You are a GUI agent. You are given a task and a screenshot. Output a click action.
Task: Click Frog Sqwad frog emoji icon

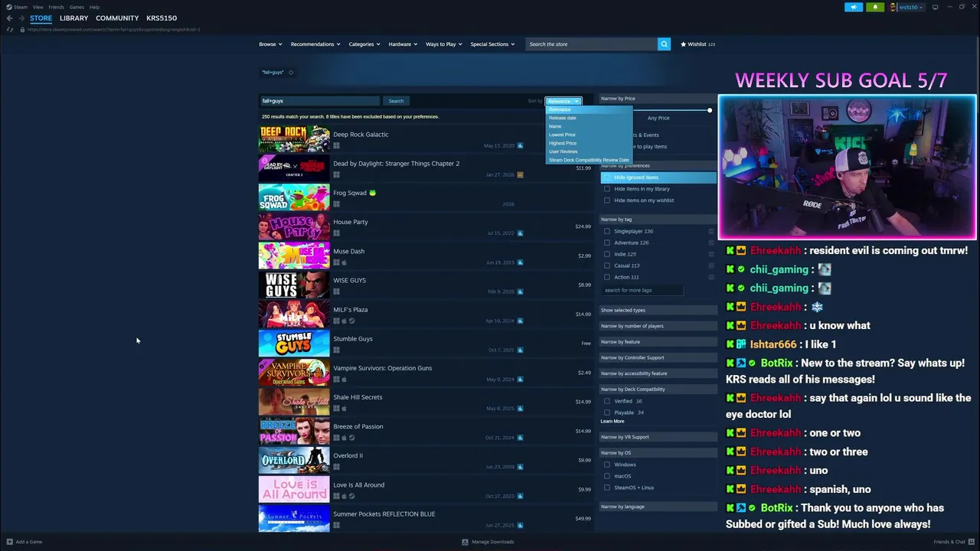pos(373,193)
